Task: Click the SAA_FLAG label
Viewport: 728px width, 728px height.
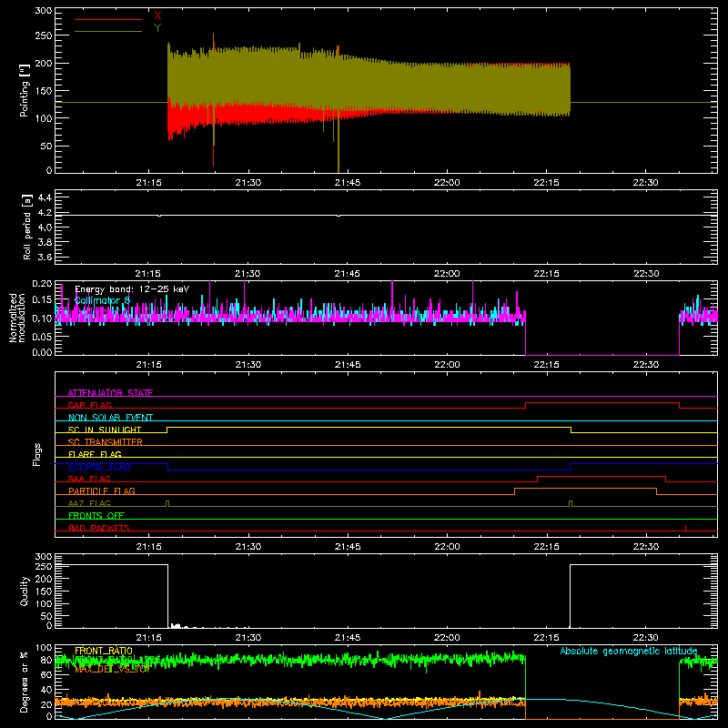Action: coord(89,479)
